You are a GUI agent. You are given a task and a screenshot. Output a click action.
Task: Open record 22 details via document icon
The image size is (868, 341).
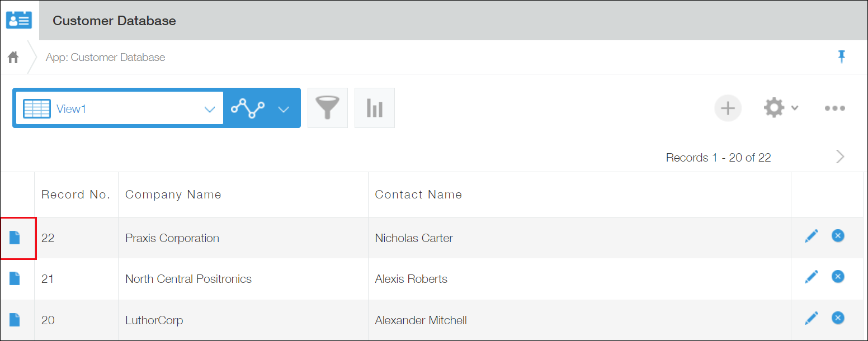[x=15, y=238]
